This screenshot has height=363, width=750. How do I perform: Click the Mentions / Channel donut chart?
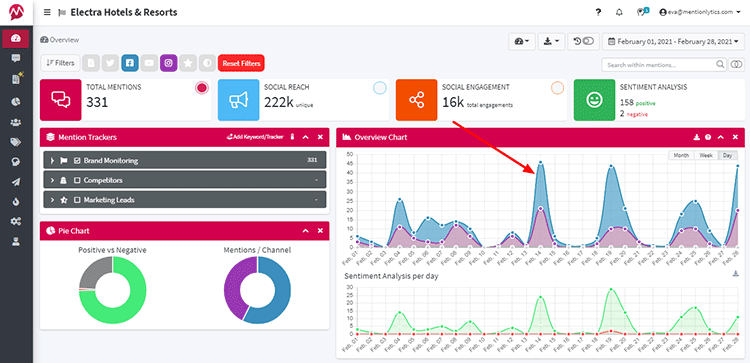[x=257, y=290]
